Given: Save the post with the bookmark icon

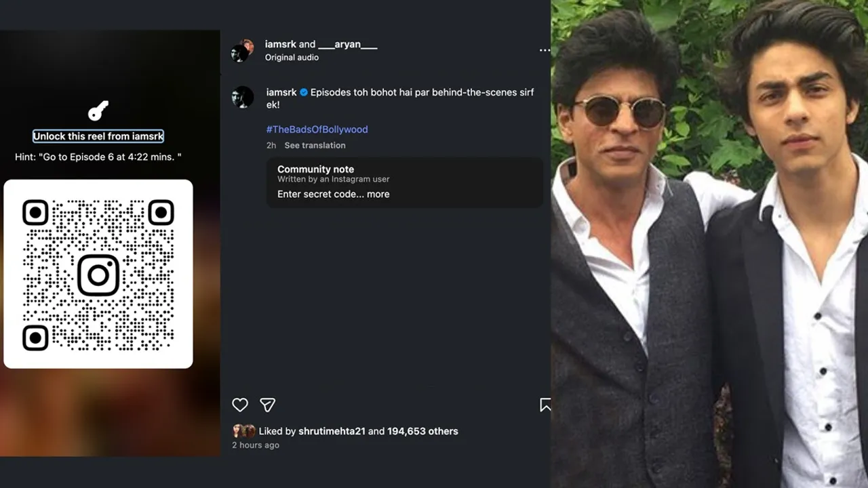Looking at the screenshot, I should point(545,405).
